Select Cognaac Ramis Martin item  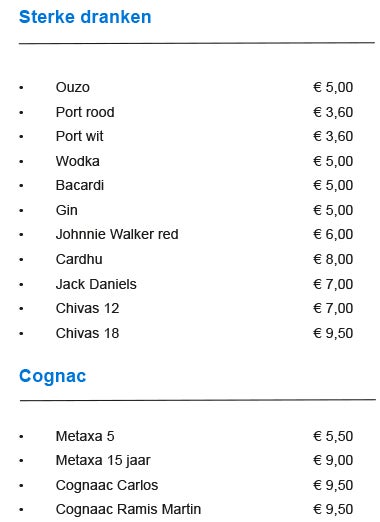click(128, 509)
